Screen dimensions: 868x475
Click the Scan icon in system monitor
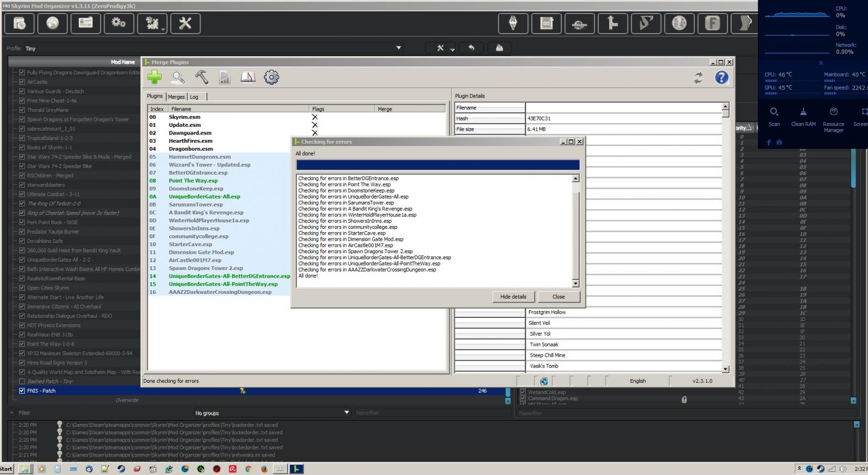pos(774,116)
